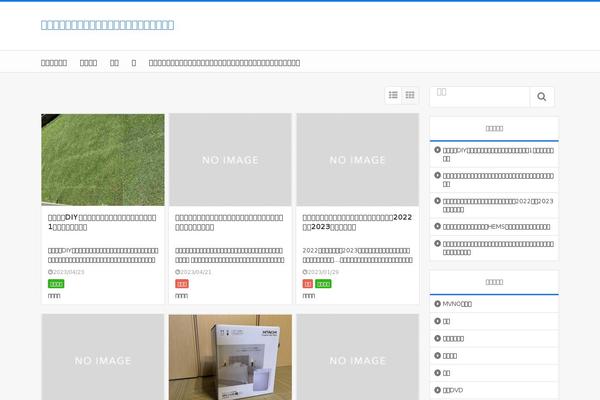
Task: Click the green tag on the 2022/2023 post card
Action: [x=323, y=284]
